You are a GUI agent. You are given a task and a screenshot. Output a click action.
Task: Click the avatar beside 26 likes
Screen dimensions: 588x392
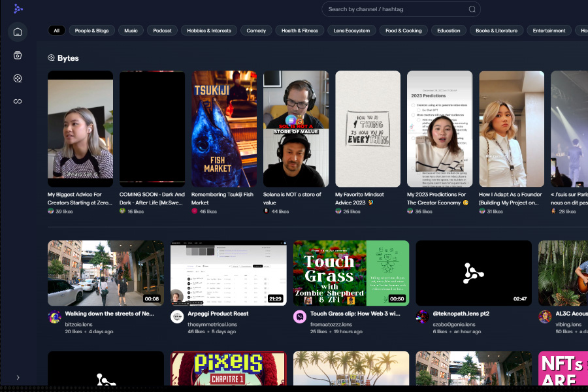click(x=338, y=211)
